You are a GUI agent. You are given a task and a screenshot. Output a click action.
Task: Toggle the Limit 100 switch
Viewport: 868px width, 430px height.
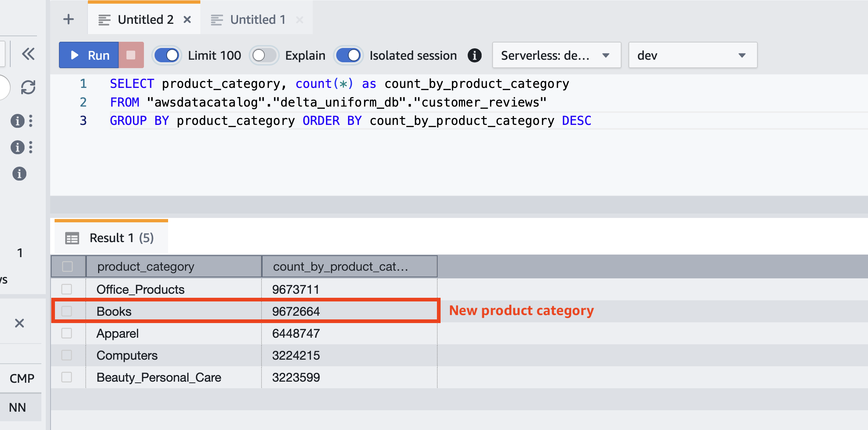(167, 55)
